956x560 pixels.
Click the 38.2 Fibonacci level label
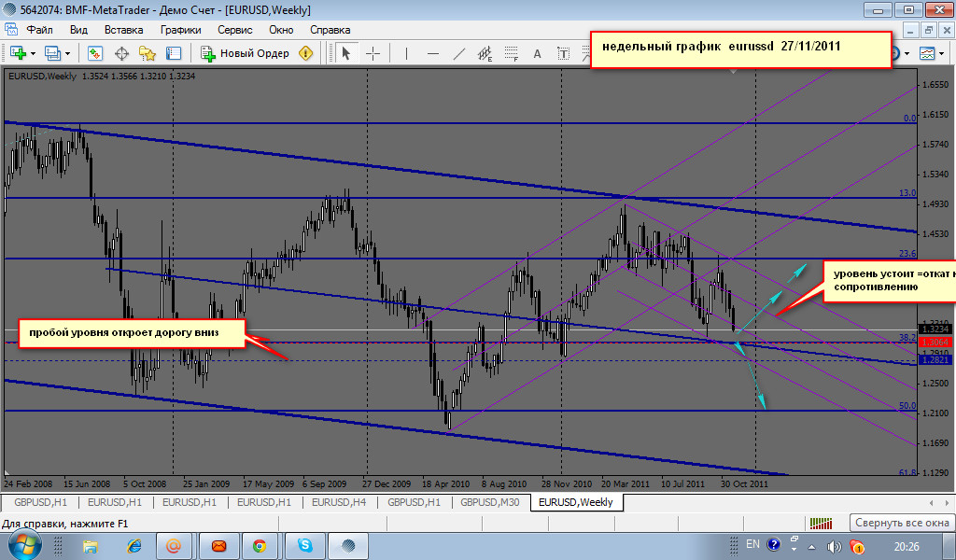(x=907, y=337)
